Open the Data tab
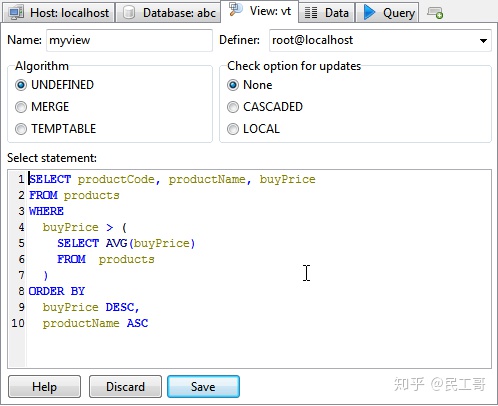The image size is (498, 406). pyautogui.click(x=326, y=13)
